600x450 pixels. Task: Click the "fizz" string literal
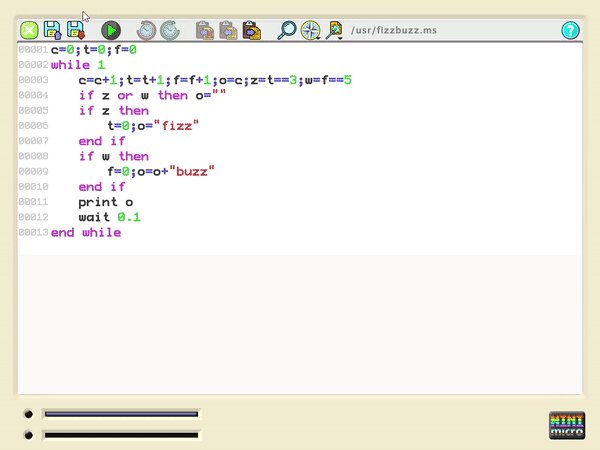pyautogui.click(x=176, y=126)
